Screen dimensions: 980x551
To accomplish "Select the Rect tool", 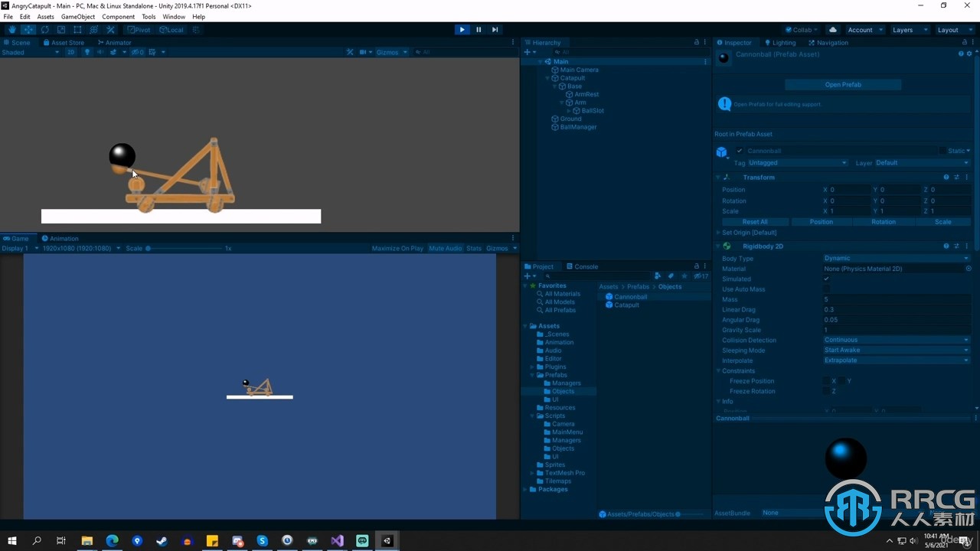I will click(x=77, y=30).
